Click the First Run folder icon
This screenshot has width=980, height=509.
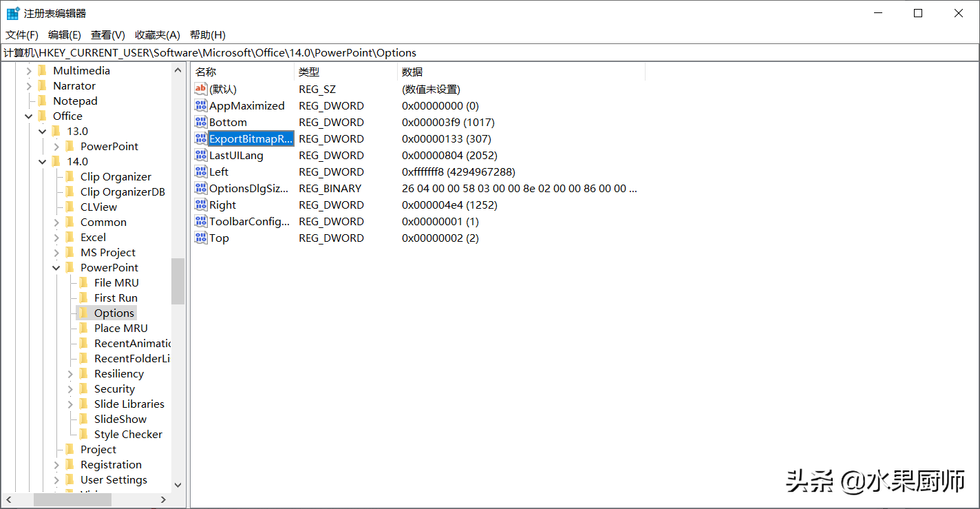pyautogui.click(x=84, y=298)
